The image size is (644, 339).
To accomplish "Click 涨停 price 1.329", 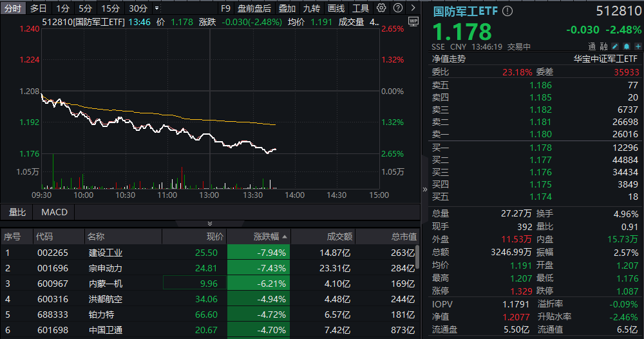I will pos(521,291).
